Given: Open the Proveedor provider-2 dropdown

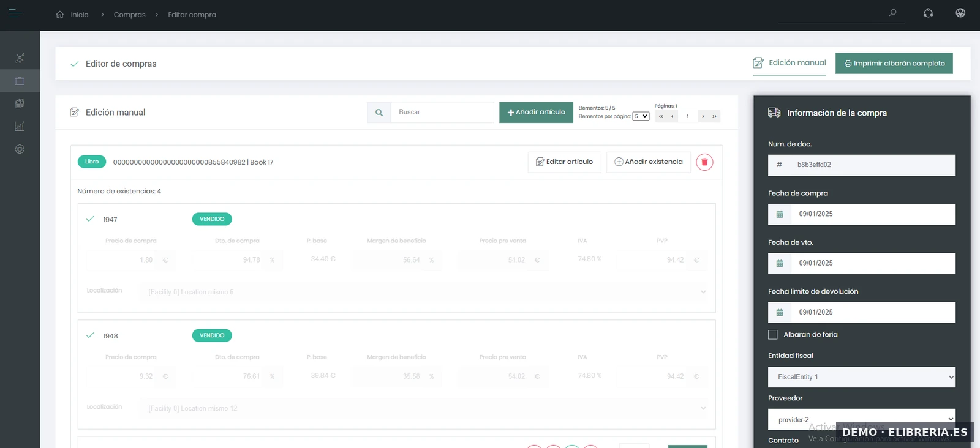Looking at the screenshot, I should [861, 419].
